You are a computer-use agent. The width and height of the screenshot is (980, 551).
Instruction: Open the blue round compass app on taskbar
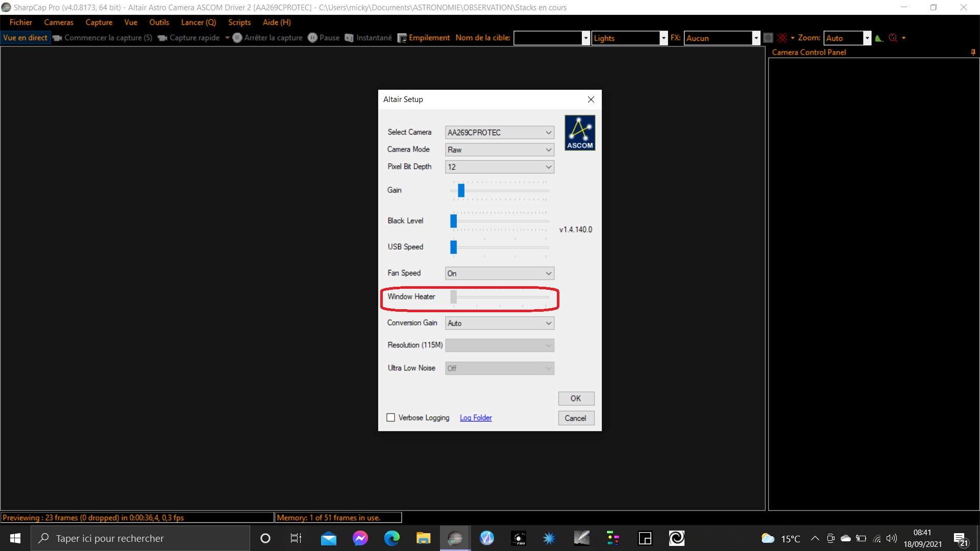pos(487,538)
